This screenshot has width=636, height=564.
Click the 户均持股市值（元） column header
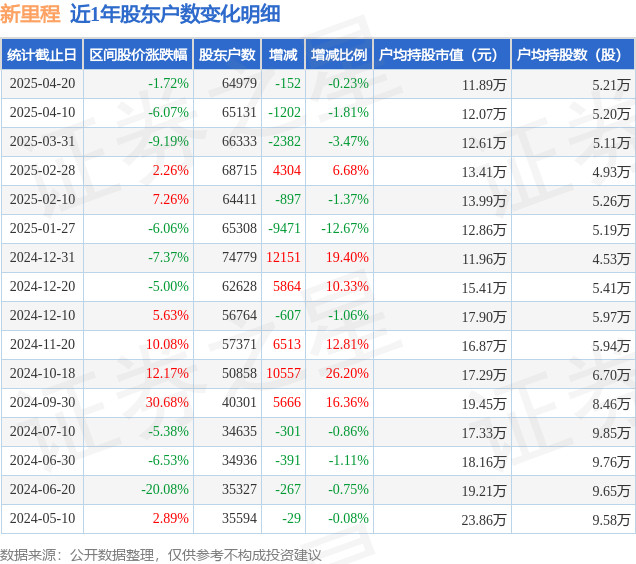point(442,55)
